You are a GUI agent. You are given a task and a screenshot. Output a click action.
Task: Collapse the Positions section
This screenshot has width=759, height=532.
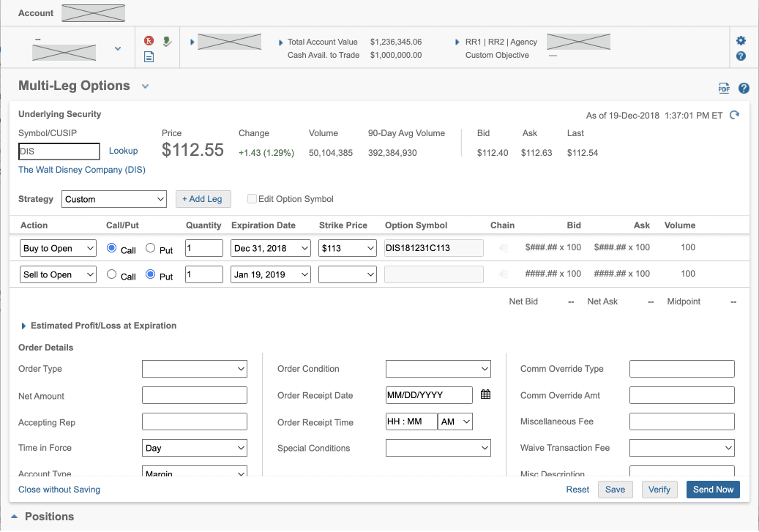click(15, 517)
